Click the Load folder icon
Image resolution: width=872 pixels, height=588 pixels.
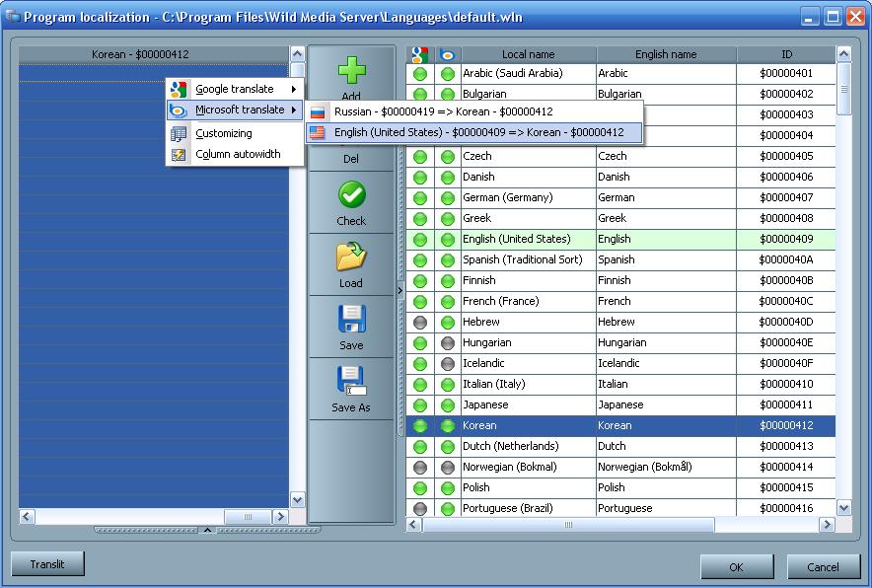[351, 257]
